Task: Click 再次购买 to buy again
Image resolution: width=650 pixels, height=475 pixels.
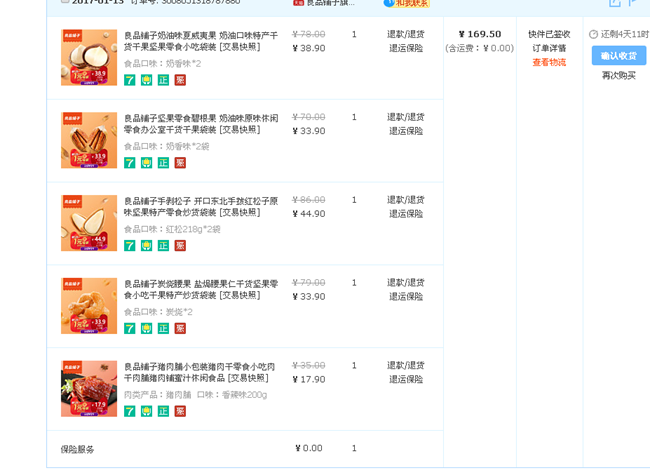Action: click(618, 75)
